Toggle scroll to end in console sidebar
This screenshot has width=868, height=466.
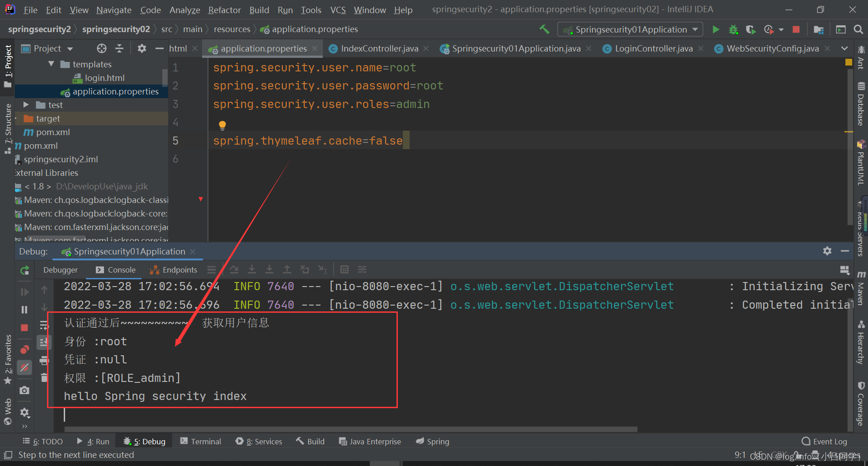point(44,342)
